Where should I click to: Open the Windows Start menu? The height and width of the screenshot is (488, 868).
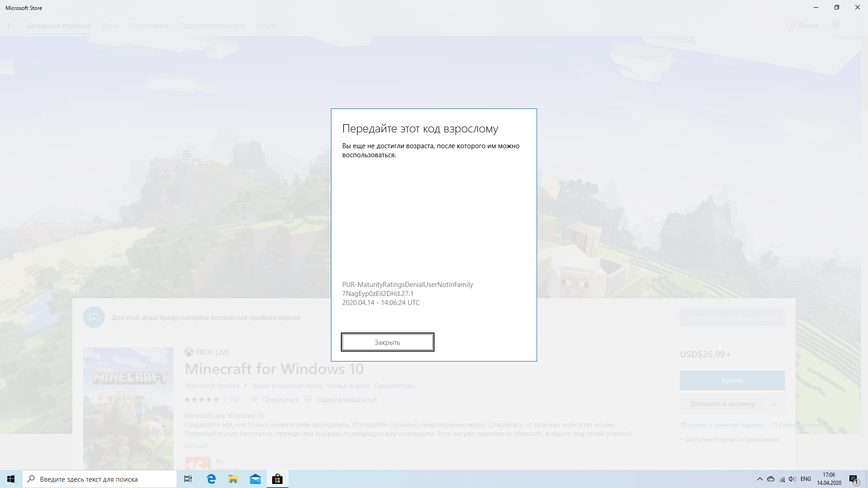pos(11,479)
